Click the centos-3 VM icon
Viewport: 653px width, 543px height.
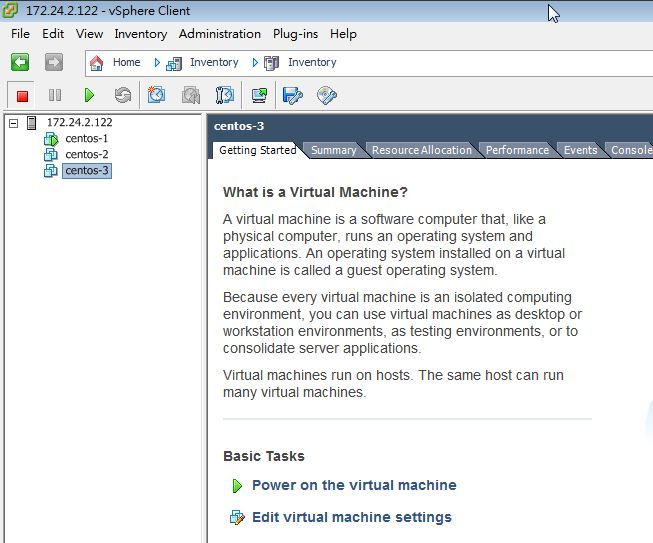tap(51, 171)
